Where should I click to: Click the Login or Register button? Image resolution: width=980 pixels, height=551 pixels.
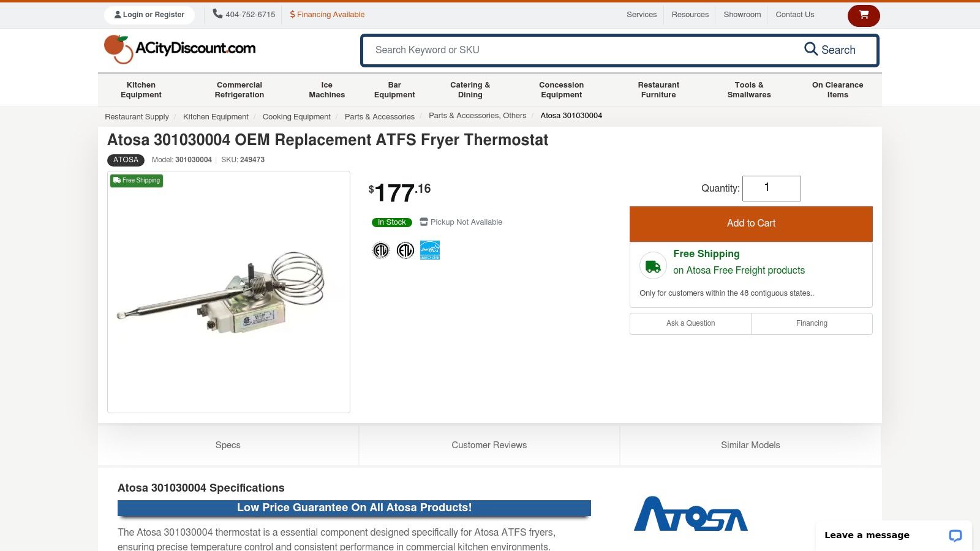(149, 15)
